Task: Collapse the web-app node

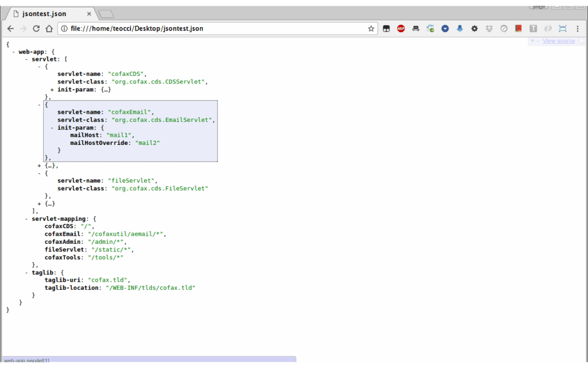Action: pos(13,52)
